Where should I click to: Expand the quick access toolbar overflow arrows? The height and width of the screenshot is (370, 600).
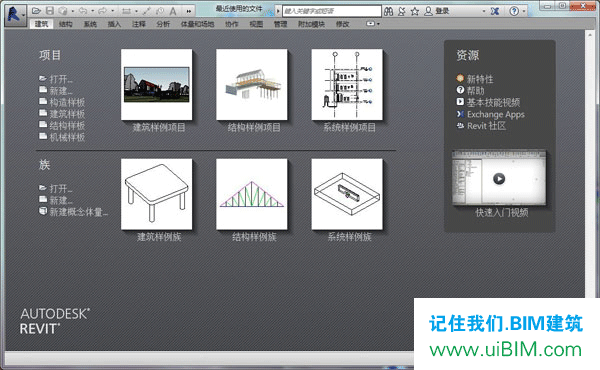point(189,11)
